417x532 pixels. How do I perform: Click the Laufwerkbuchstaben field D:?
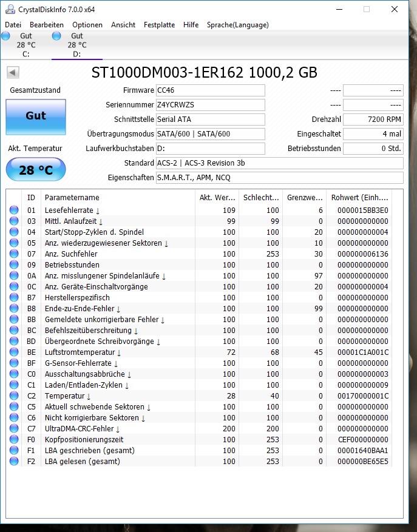[210, 148]
